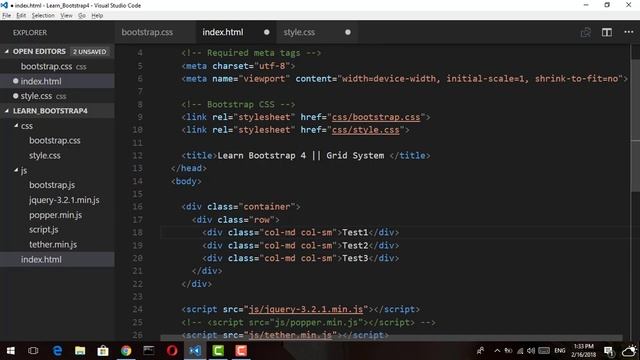Open the red Camtasia recorder taskbar icon
The width and height of the screenshot is (640, 360).
241,351
